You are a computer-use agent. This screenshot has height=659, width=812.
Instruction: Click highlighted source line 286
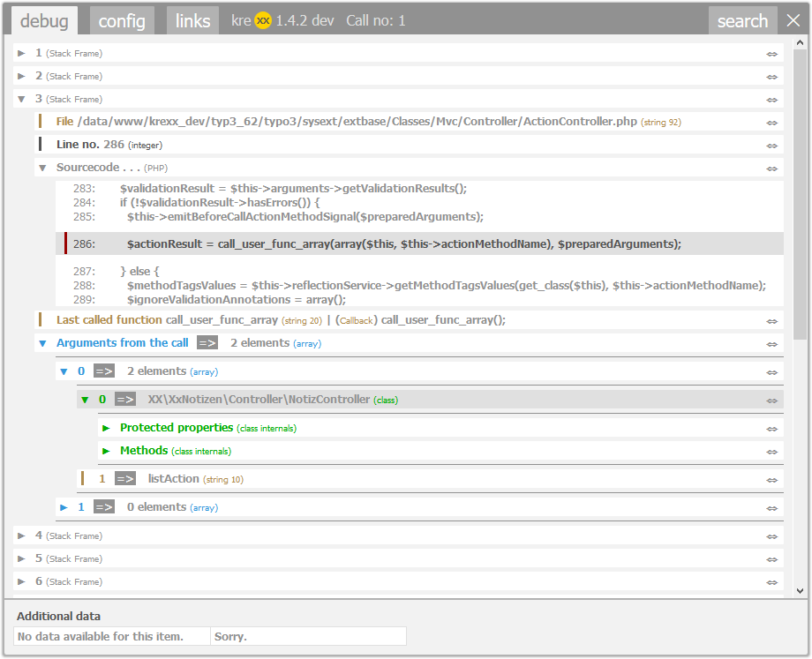(x=419, y=243)
